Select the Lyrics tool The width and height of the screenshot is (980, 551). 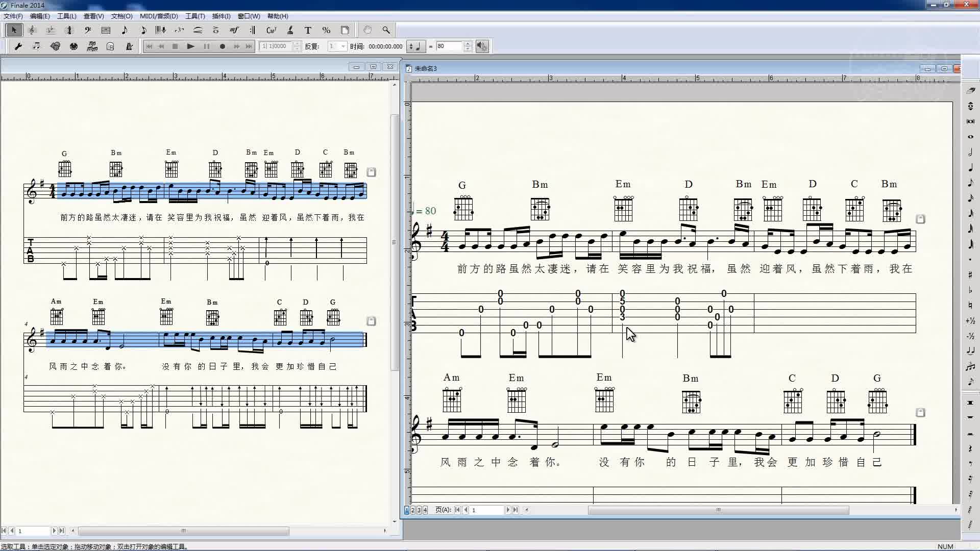(x=289, y=30)
